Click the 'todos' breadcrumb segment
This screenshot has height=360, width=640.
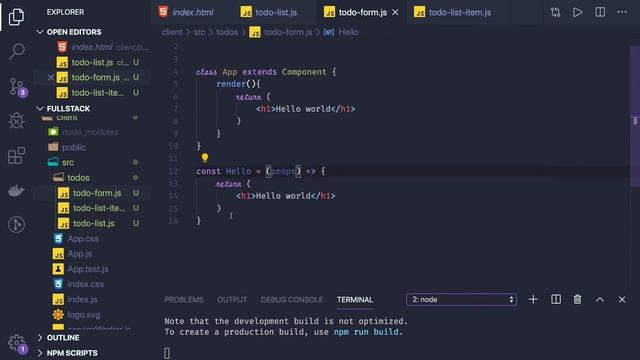[x=227, y=32]
